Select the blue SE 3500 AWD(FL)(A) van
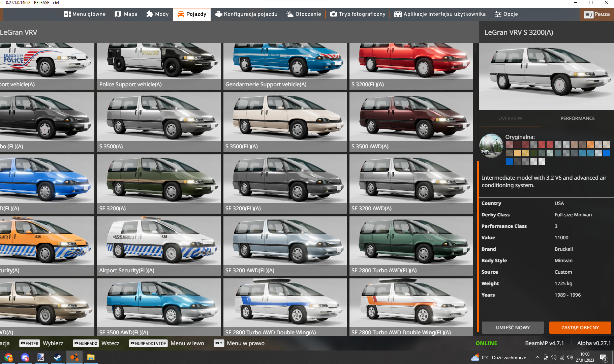Image resolution: width=614 pixels, height=364 pixels. 159,307
